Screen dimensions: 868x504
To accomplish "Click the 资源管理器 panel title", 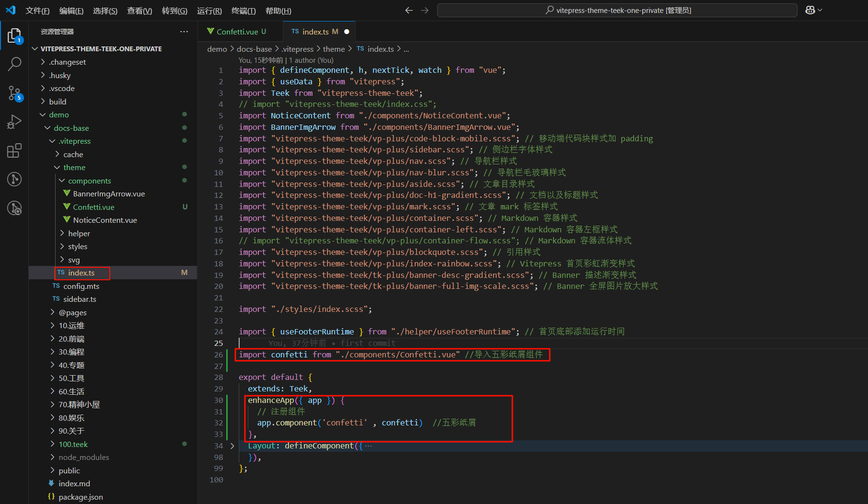I will click(57, 32).
